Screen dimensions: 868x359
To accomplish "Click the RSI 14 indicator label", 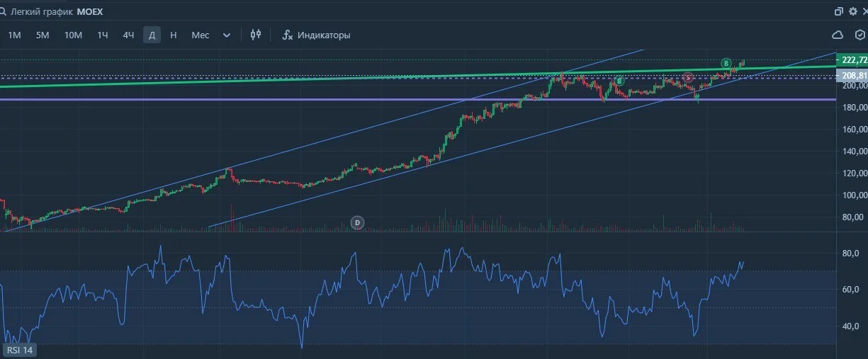I will pyautogui.click(x=21, y=350).
